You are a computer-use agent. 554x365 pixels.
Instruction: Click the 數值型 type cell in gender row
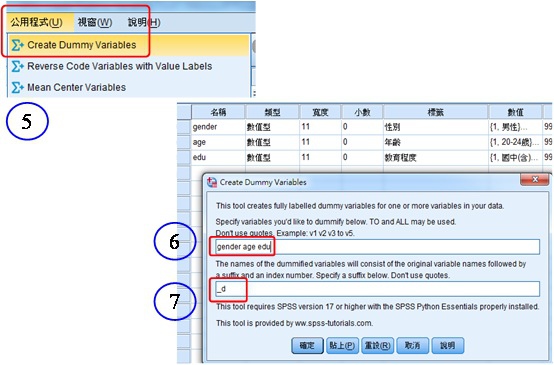click(272, 127)
